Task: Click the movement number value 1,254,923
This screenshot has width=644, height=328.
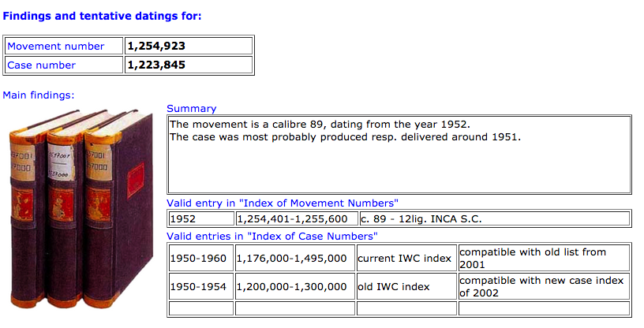Action: pos(156,47)
